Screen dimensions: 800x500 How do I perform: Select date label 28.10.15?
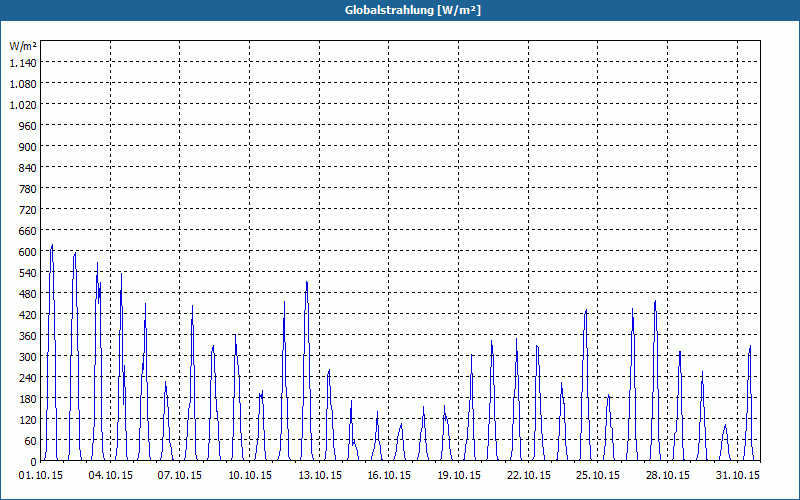[667, 476]
